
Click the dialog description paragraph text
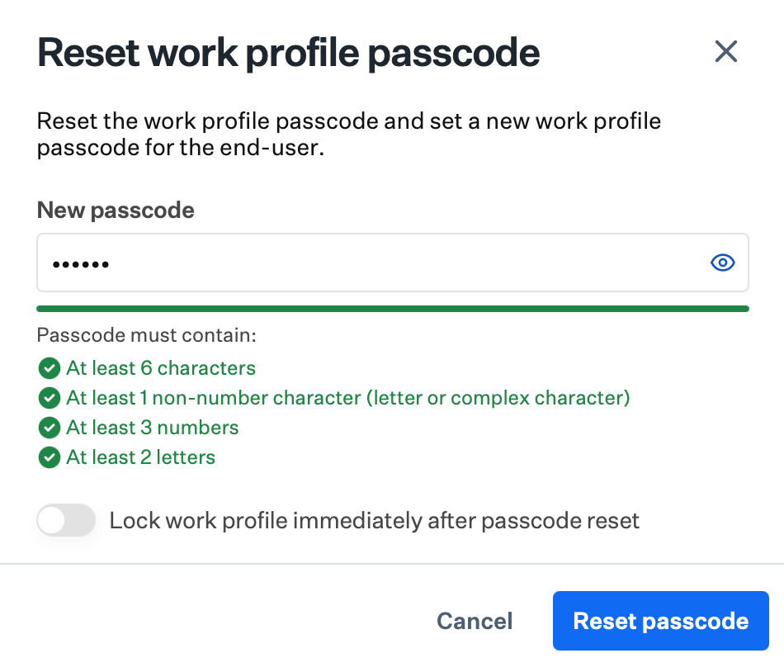[x=348, y=135]
